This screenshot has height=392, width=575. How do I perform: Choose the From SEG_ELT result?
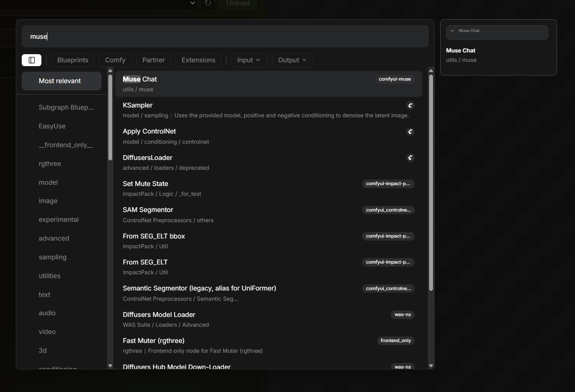[269, 267]
